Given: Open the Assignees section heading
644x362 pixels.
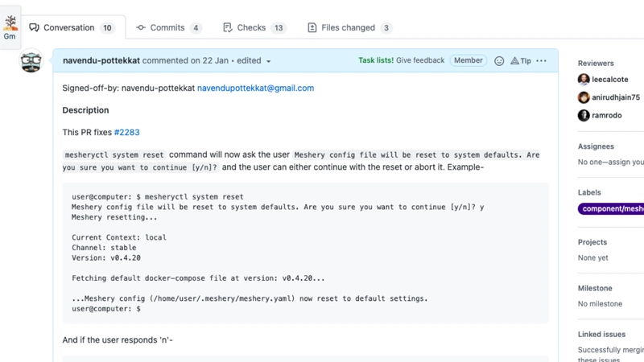Looking at the screenshot, I should 596,146.
